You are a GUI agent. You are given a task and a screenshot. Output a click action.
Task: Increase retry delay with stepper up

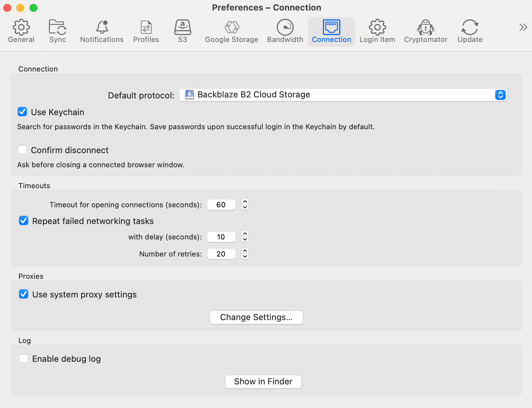pyautogui.click(x=245, y=234)
